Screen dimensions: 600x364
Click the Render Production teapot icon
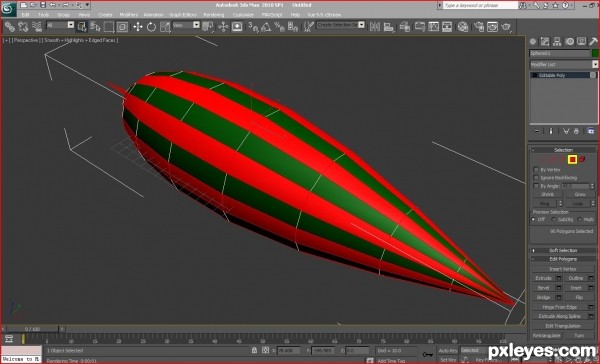506,26
